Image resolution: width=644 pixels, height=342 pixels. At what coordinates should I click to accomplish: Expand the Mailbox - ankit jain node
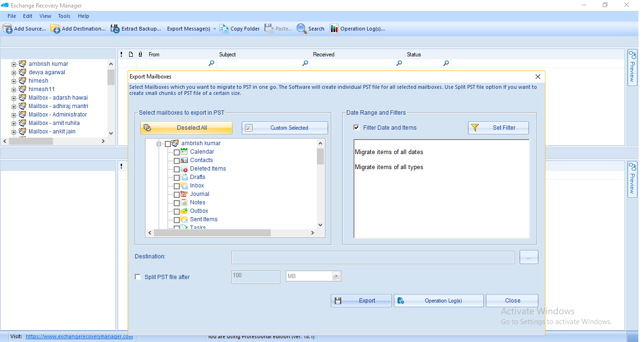14,132
